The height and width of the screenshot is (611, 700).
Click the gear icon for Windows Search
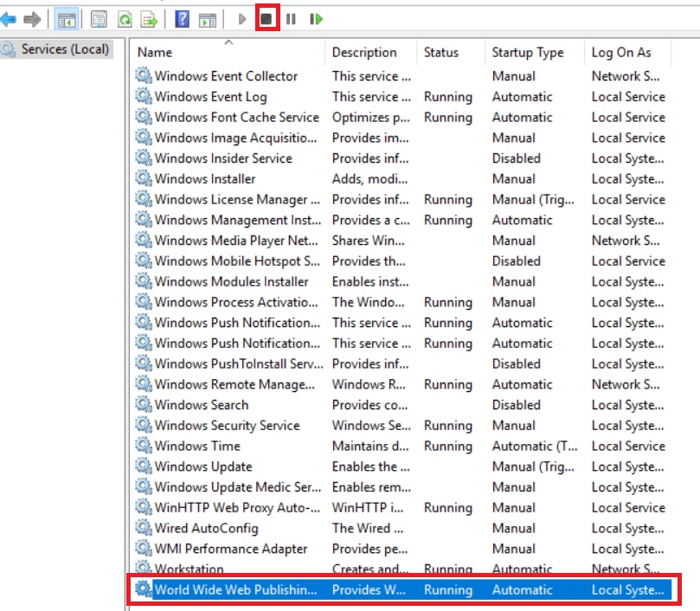pos(144,404)
